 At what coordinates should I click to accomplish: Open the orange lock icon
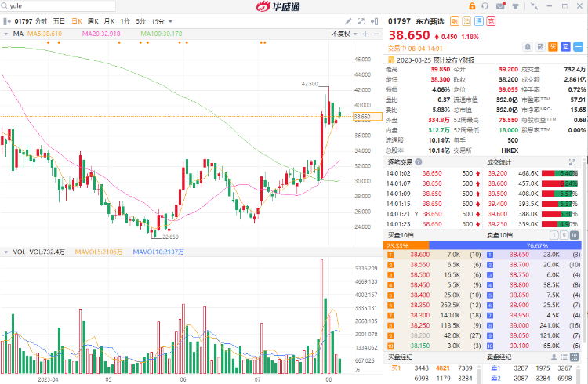(472, 6)
